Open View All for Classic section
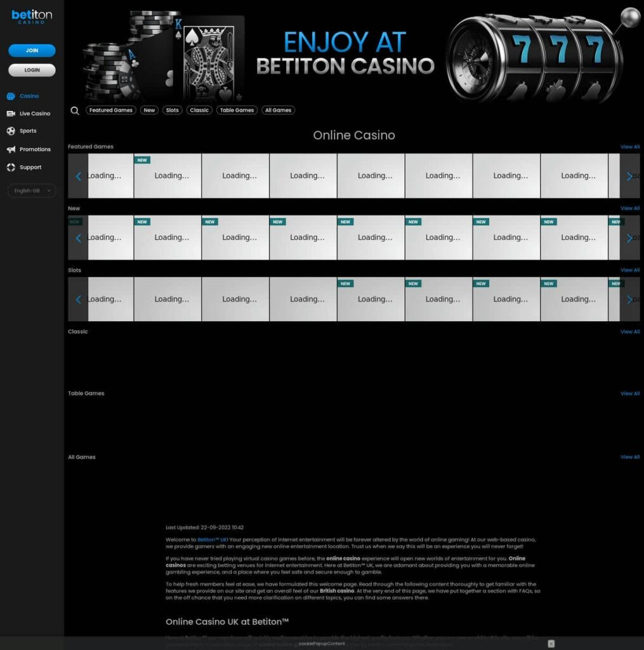 630,332
